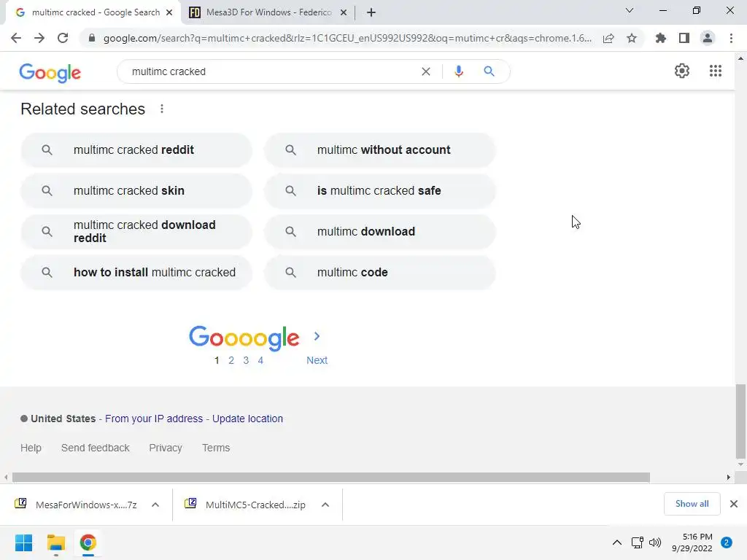Open a new browser tab
747x560 pixels.
[371, 12]
